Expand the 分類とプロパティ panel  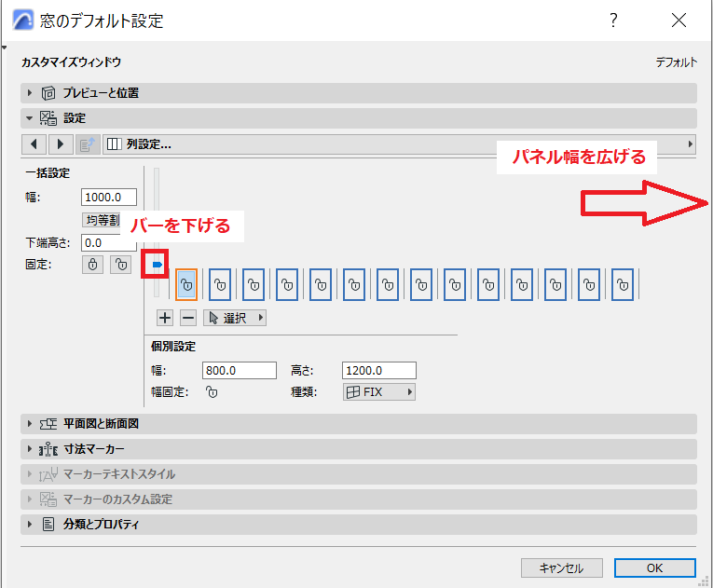[x=359, y=525]
